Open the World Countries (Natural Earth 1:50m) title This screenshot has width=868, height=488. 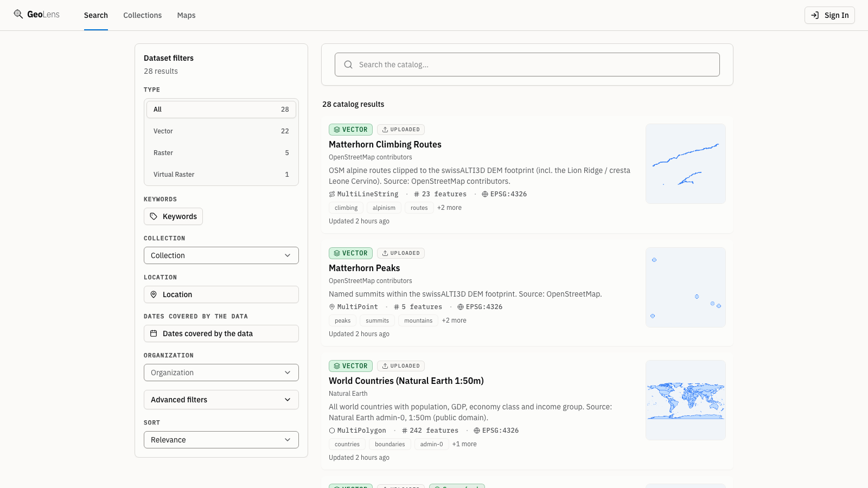pyautogui.click(x=406, y=381)
